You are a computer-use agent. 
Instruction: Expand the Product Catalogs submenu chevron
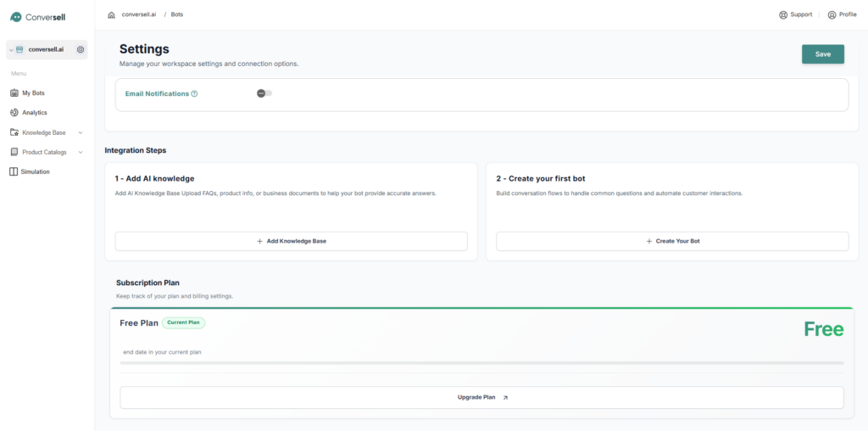pyautogui.click(x=81, y=153)
